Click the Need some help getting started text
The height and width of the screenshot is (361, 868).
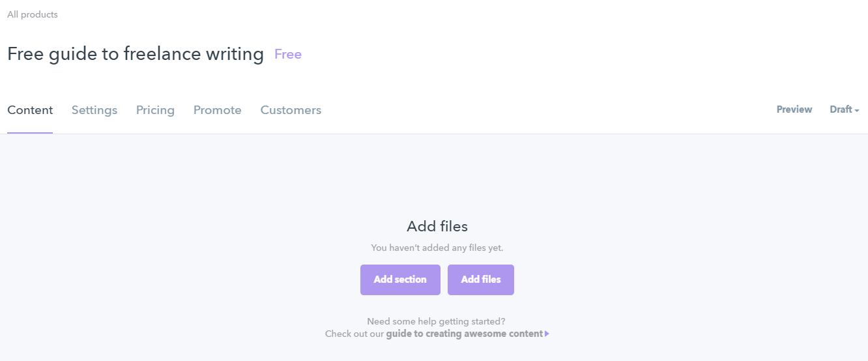[436, 321]
